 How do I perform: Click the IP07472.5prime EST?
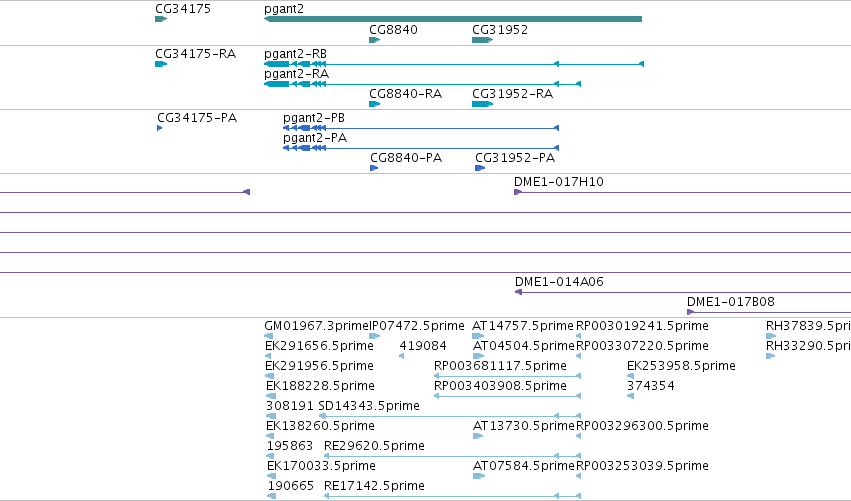pos(374,336)
